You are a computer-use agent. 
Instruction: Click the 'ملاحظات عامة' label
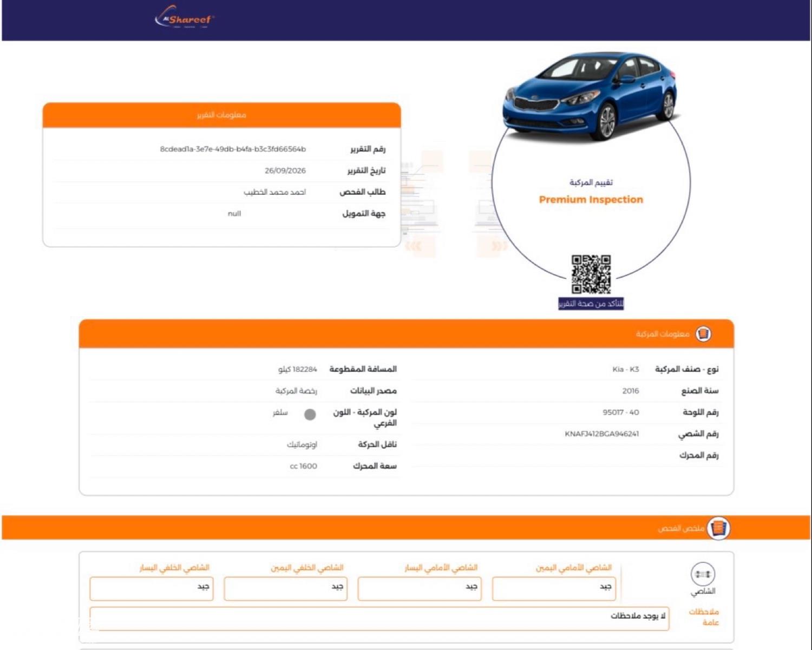(704, 617)
